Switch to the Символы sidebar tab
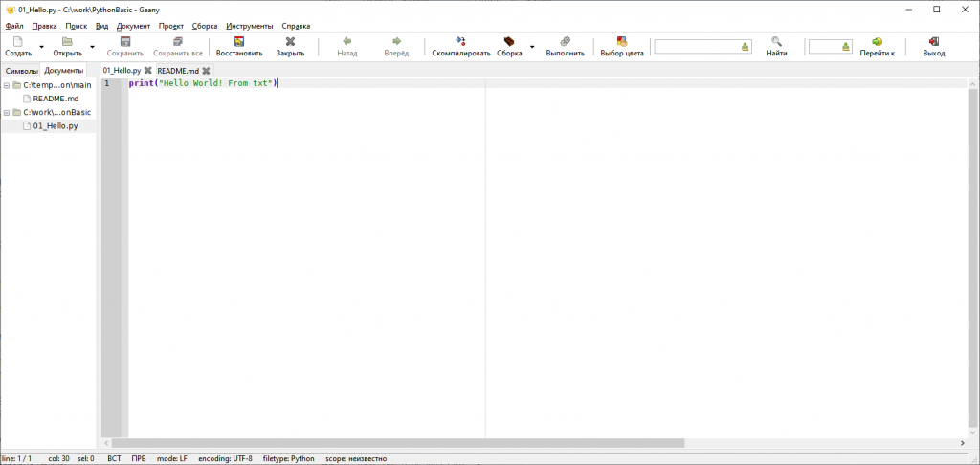The height and width of the screenshot is (465, 980). [x=21, y=71]
